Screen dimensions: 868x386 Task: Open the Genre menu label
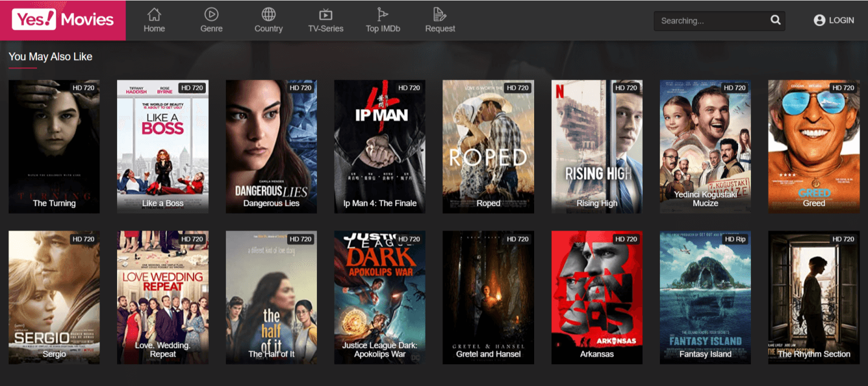click(211, 29)
